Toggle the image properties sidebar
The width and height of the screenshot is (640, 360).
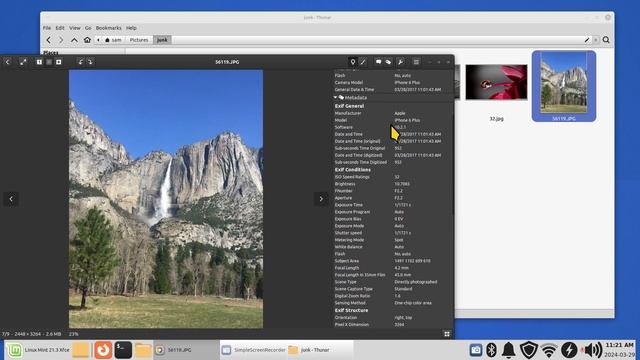click(x=353, y=62)
